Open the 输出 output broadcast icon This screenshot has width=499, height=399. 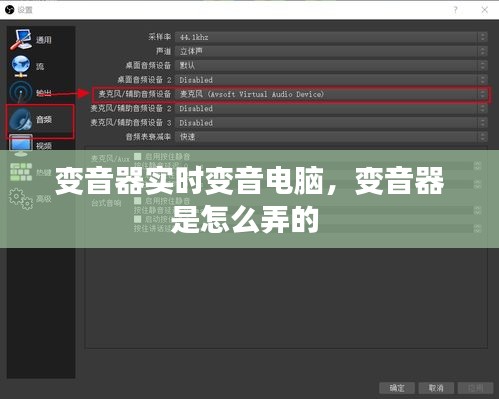[x=21, y=92]
